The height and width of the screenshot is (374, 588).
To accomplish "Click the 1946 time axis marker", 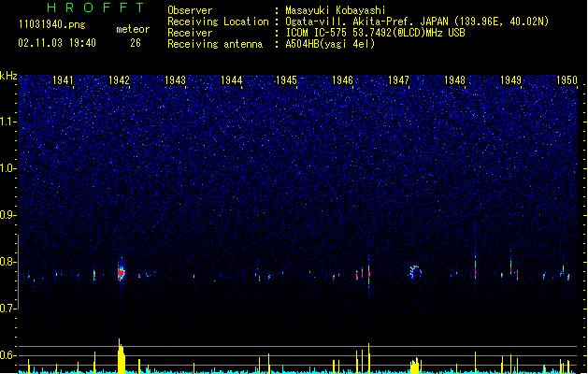I will click(x=342, y=79).
